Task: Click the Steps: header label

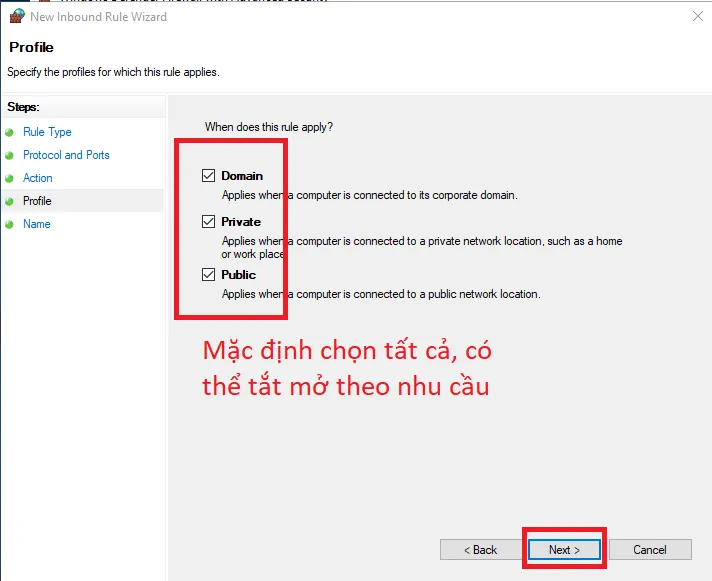Action: (x=24, y=107)
